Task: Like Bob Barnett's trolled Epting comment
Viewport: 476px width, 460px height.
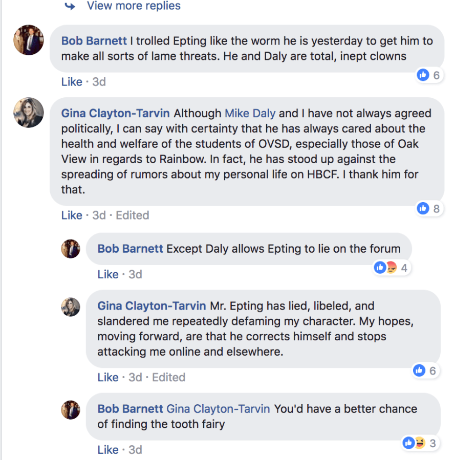Action: (x=72, y=82)
